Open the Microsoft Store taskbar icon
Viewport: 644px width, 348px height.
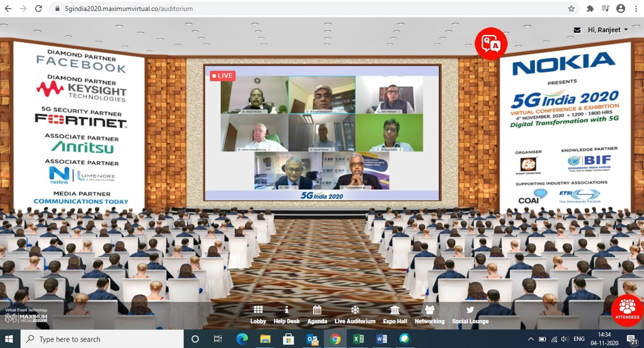tap(288, 339)
